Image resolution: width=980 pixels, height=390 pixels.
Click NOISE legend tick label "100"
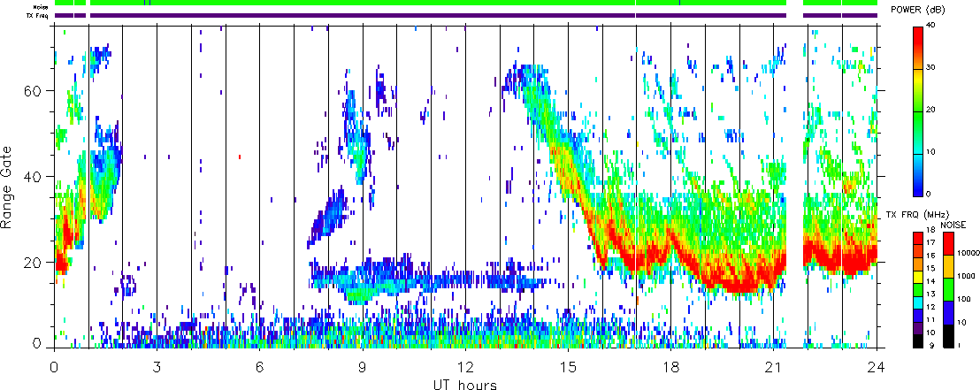click(x=964, y=299)
